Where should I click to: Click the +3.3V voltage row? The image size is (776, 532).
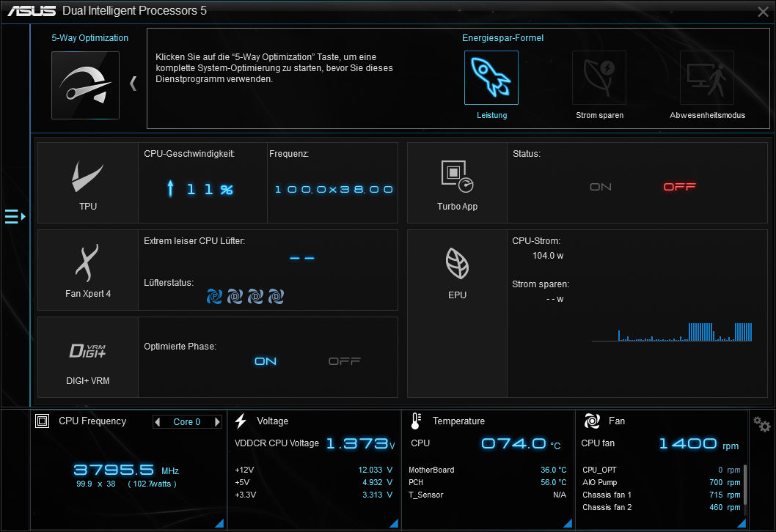point(313,495)
